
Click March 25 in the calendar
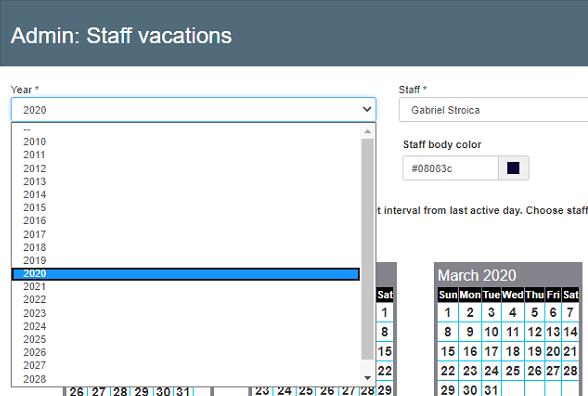click(x=513, y=371)
